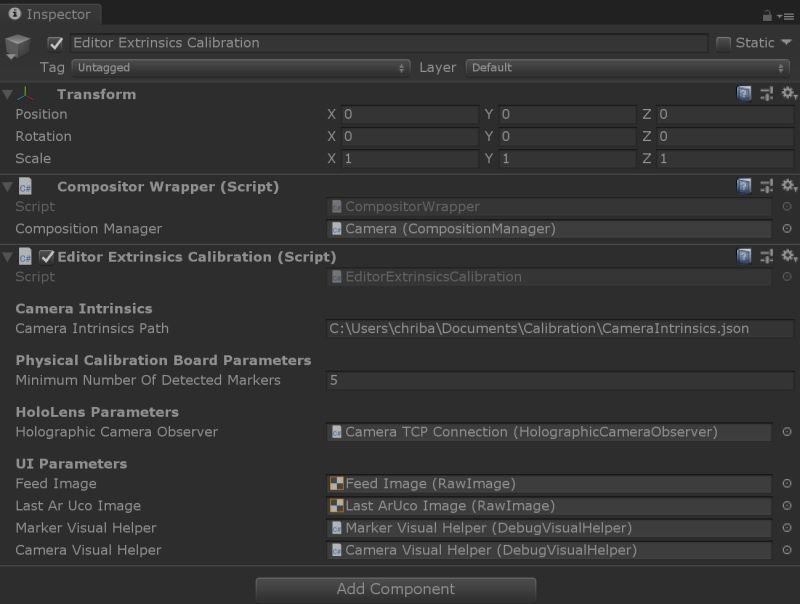Open object picker for Feed Image
This screenshot has width=800, height=604.
click(787, 483)
